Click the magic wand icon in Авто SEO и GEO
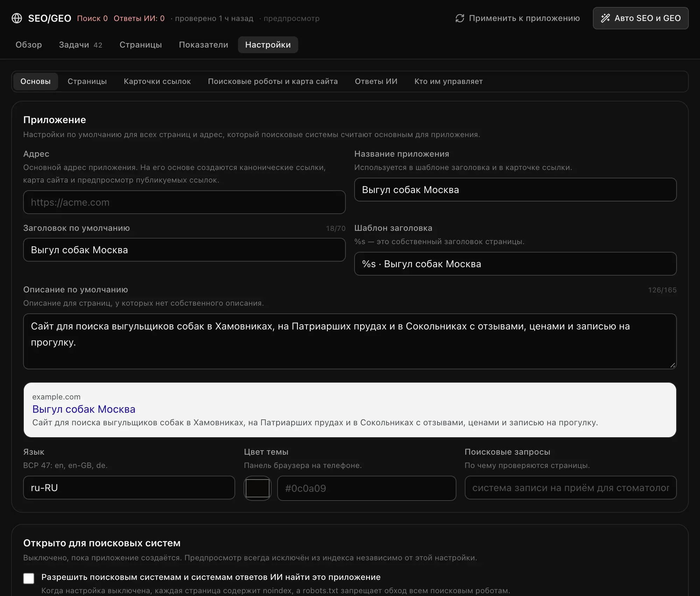700x596 pixels. click(x=605, y=18)
